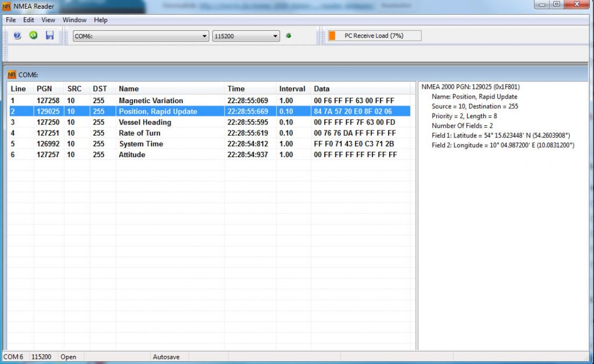Screen dimensions: 594x364
Task: Click the green refresh globe toolbar icon
Action: tap(33, 35)
